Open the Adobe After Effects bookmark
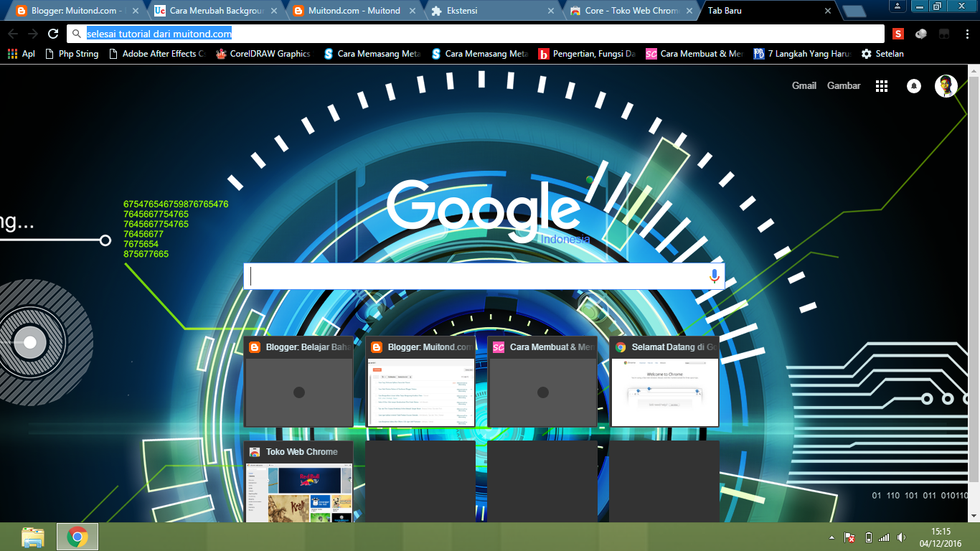This screenshot has width=980, height=551. click(x=157, y=54)
